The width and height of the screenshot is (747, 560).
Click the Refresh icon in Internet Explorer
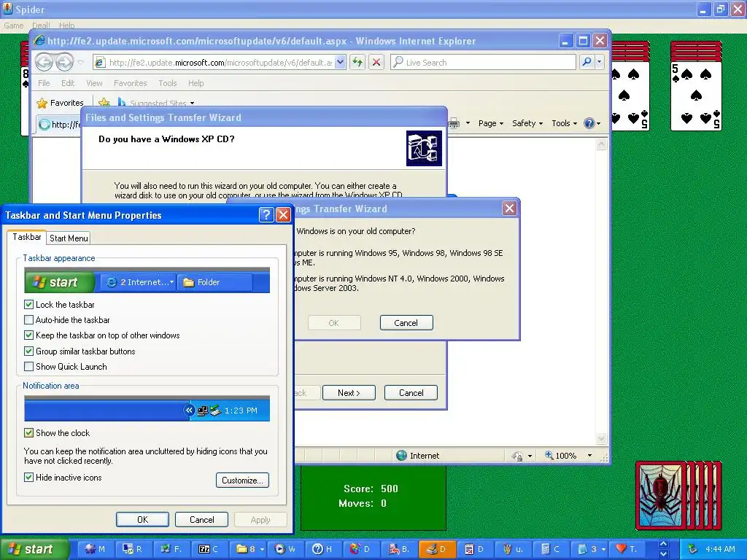pyautogui.click(x=357, y=62)
